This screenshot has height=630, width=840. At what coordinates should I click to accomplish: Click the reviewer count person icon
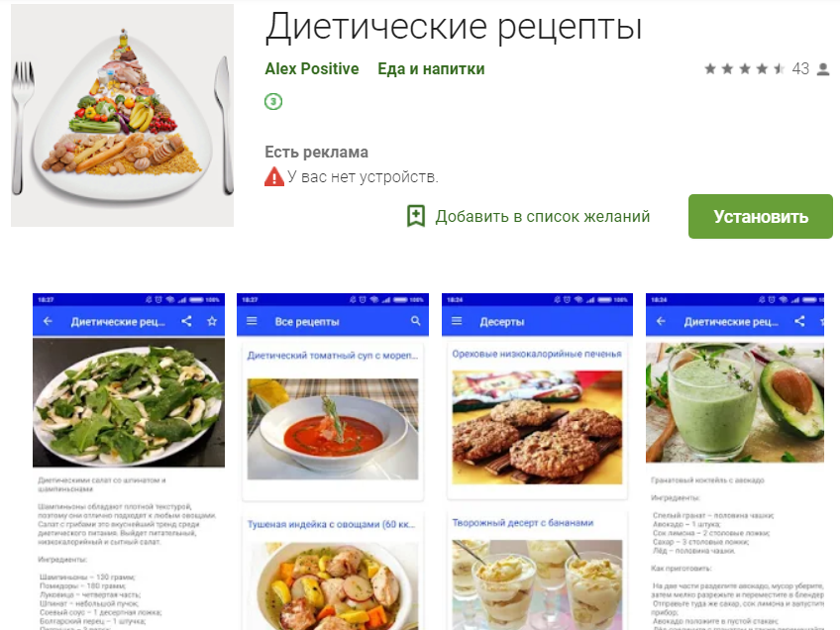point(823,69)
